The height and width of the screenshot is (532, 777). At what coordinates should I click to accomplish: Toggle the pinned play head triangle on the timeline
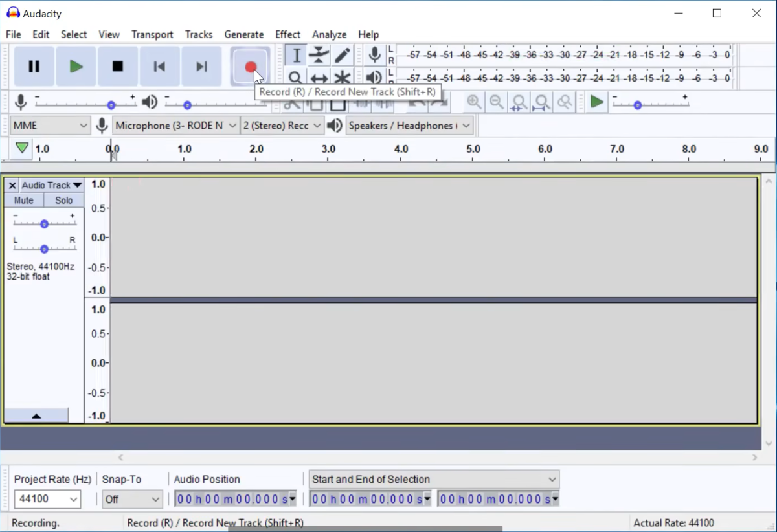(22, 148)
